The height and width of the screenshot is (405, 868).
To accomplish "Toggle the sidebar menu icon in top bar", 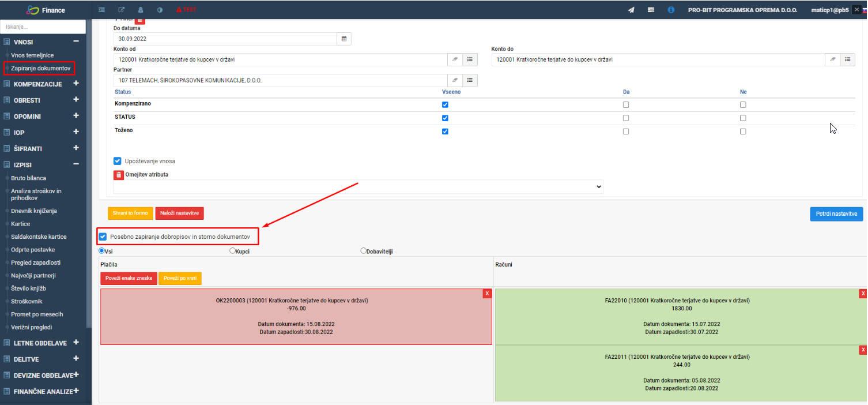I will (101, 10).
